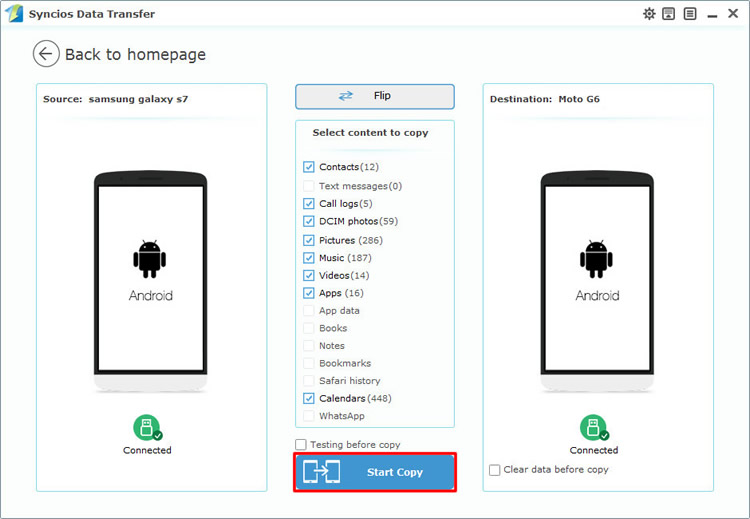Uncheck the Call logs checkbox

click(x=309, y=204)
